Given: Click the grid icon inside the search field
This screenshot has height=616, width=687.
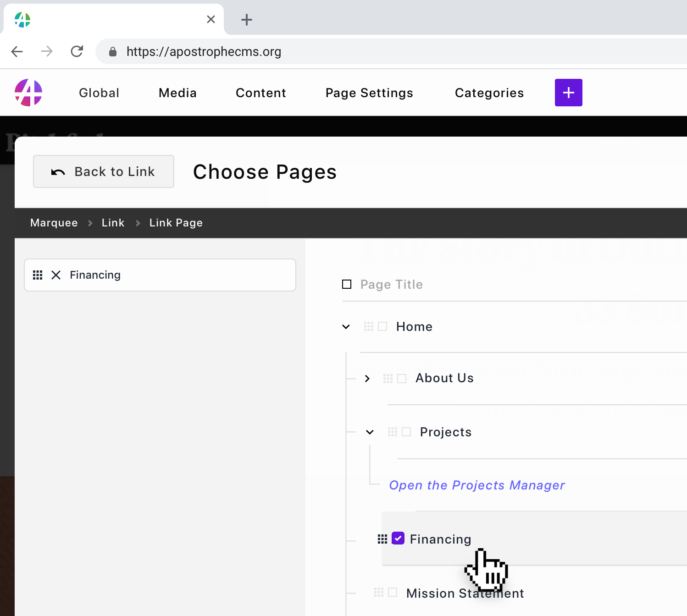Looking at the screenshot, I should click(x=38, y=275).
